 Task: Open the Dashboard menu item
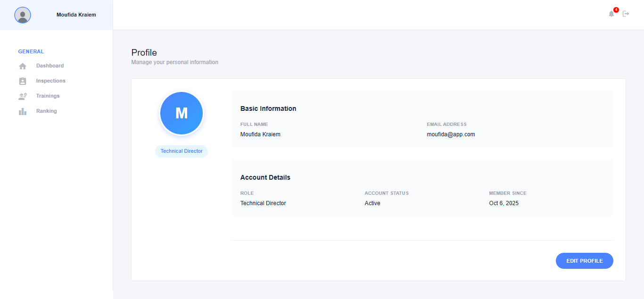point(50,66)
